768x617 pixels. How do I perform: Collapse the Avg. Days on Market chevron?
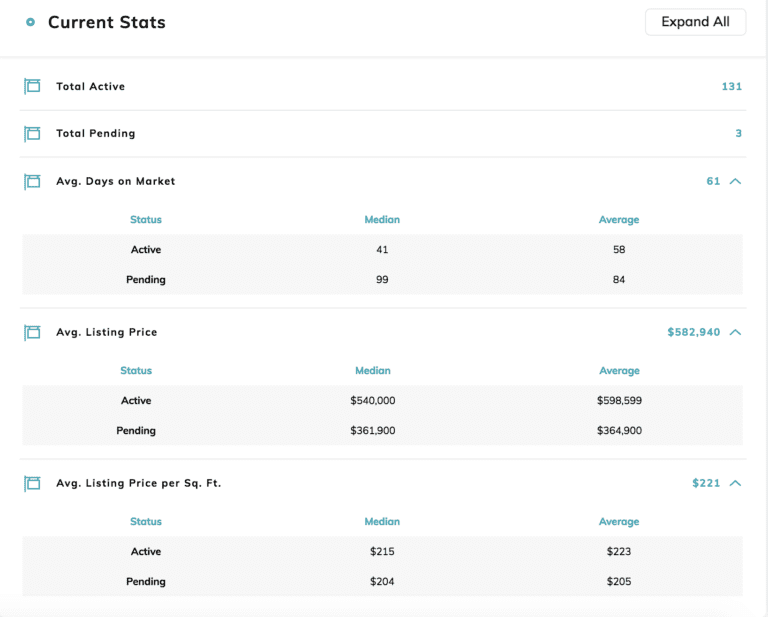pos(735,181)
